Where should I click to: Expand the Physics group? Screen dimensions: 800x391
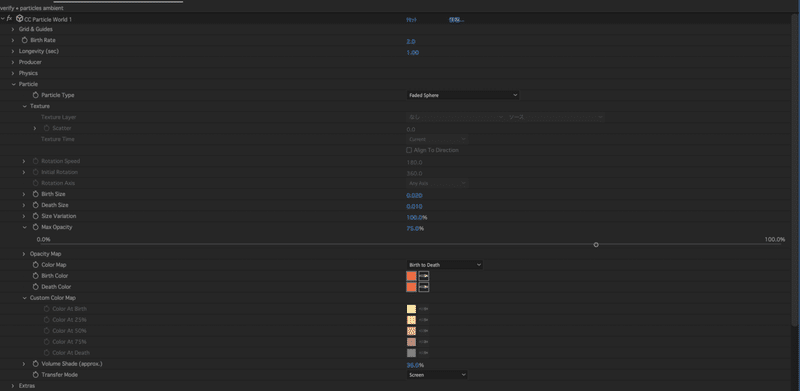pos(13,73)
